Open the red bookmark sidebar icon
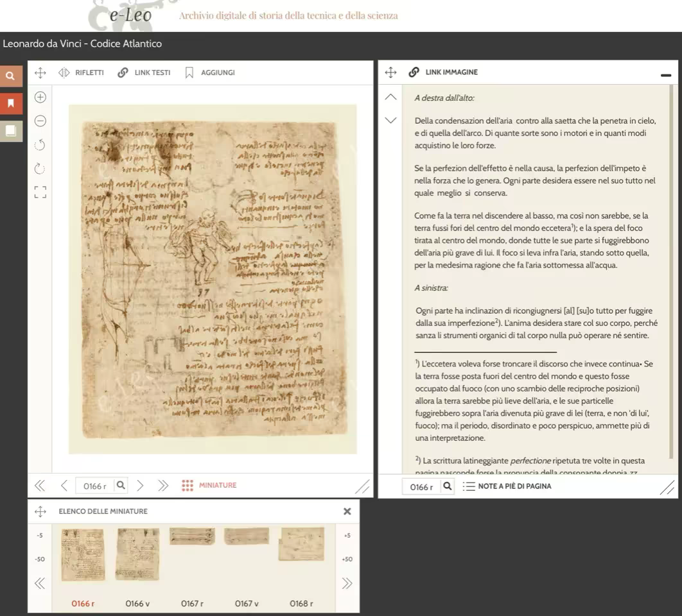The height and width of the screenshot is (616, 682). click(10, 103)
